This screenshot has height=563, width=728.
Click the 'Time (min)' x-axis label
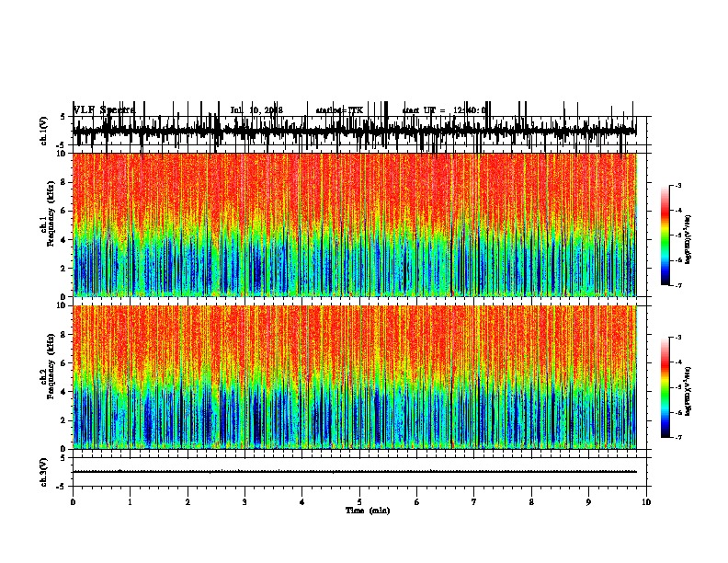point(368,511)
